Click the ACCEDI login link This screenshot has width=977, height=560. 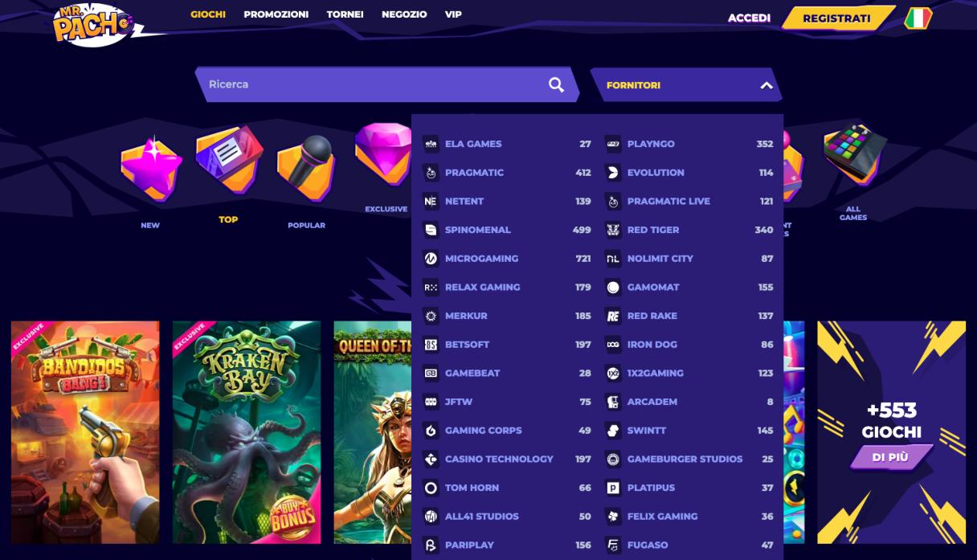coord(749,18)
